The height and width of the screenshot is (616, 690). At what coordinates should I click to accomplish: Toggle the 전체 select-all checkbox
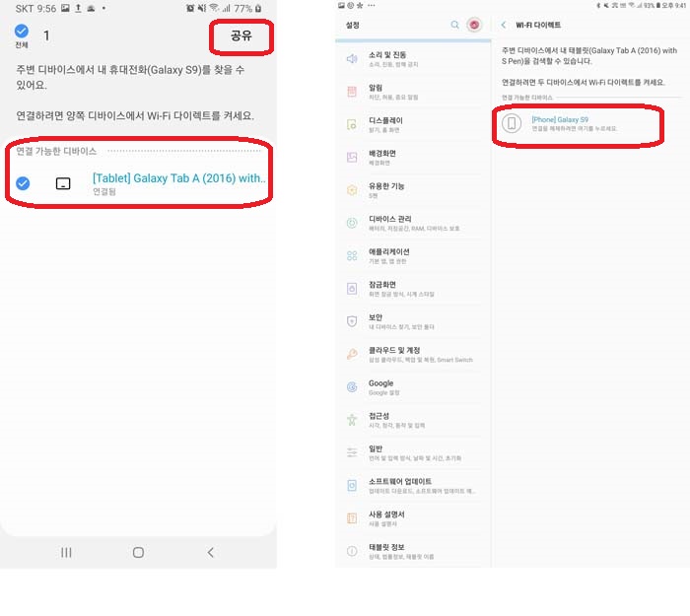pyautogui.click(x=22, y=32)
